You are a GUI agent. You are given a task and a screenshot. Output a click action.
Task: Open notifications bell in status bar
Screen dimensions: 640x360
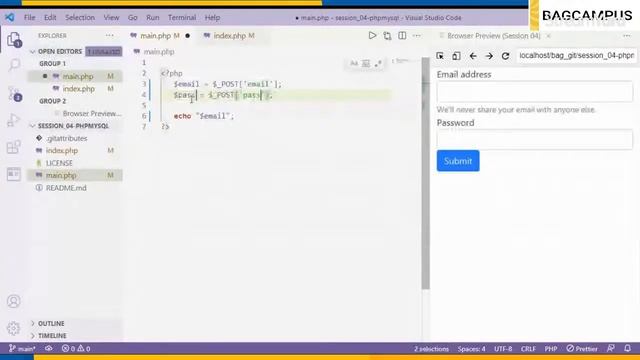pos(627,349)
